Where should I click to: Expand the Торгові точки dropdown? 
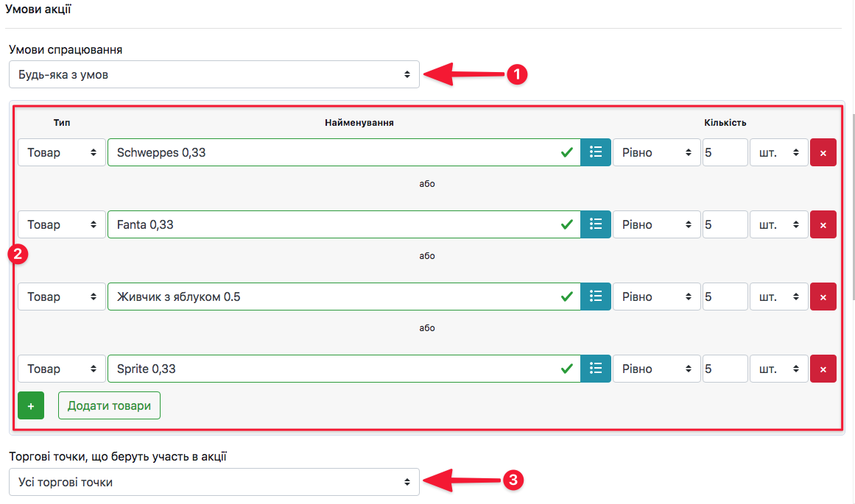[x=214, y=482]
